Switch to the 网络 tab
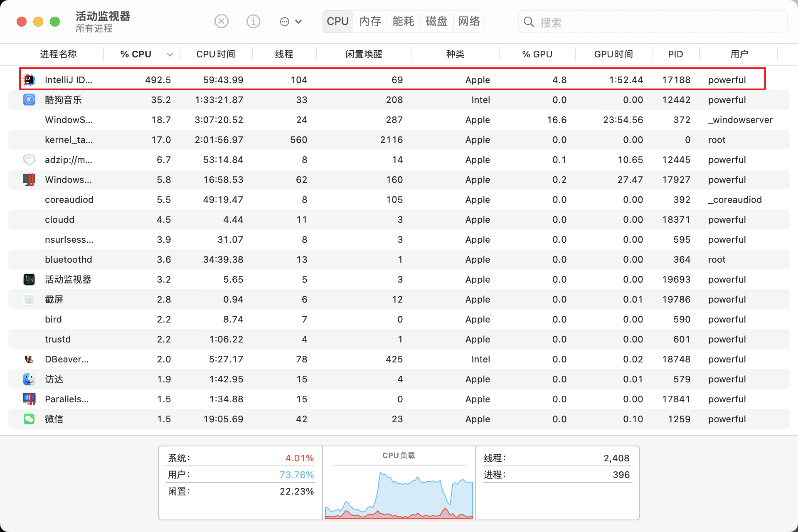This screenshot has width=798, height=532. [x=469, y=21]
